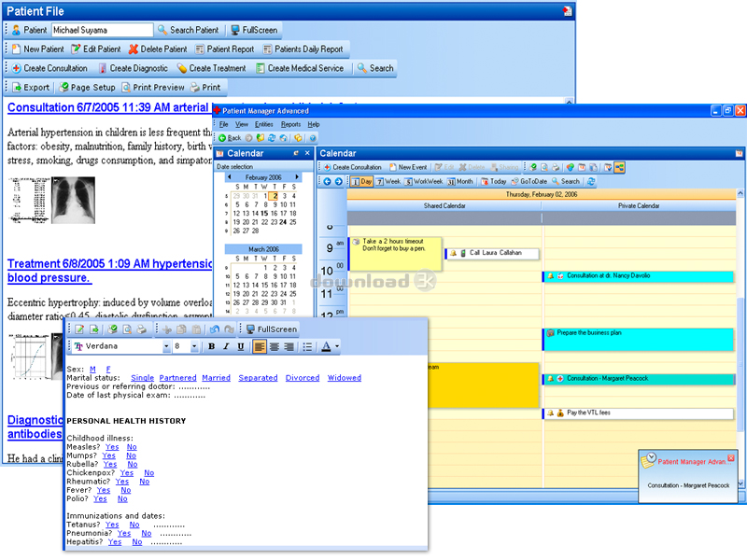Image resolution: width=747 pixels, height=560 pixels.
Task: Toggle right text alignment in the editor
Action: 289,346
